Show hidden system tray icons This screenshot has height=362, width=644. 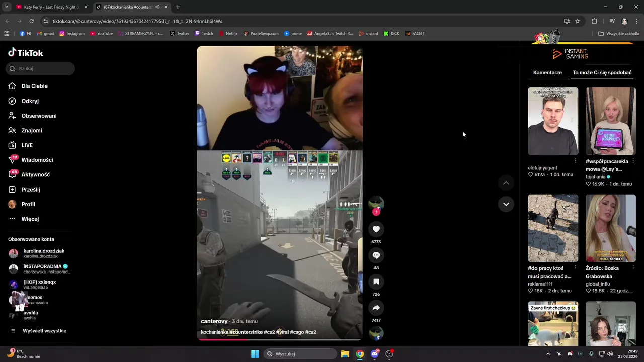tap(548, 354)
